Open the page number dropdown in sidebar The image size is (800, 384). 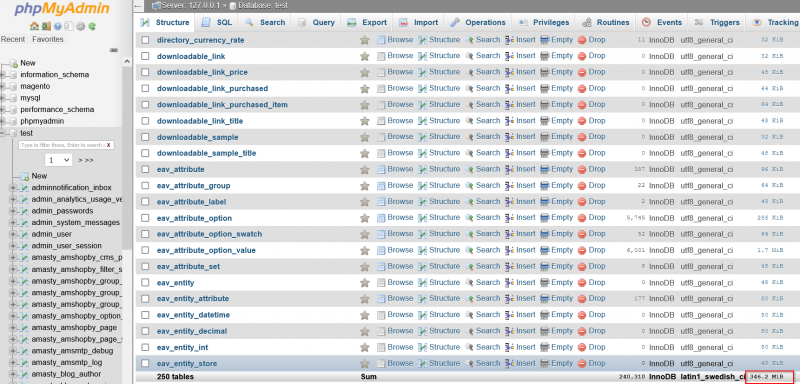point(59,160)
